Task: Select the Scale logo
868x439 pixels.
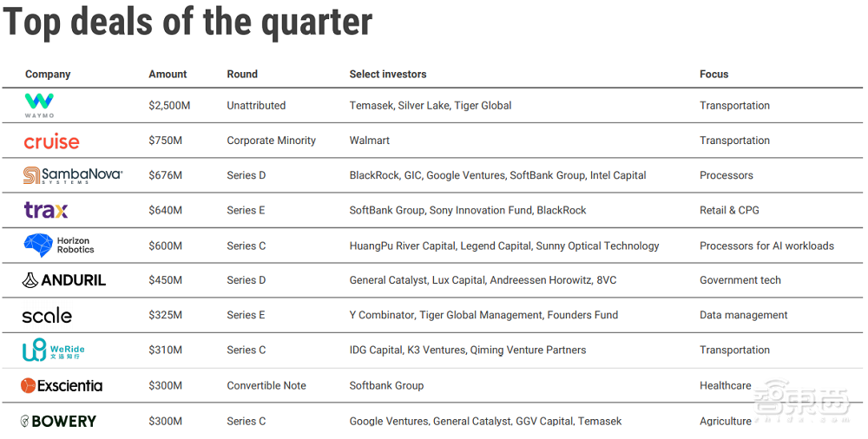Action: (47, 315)
